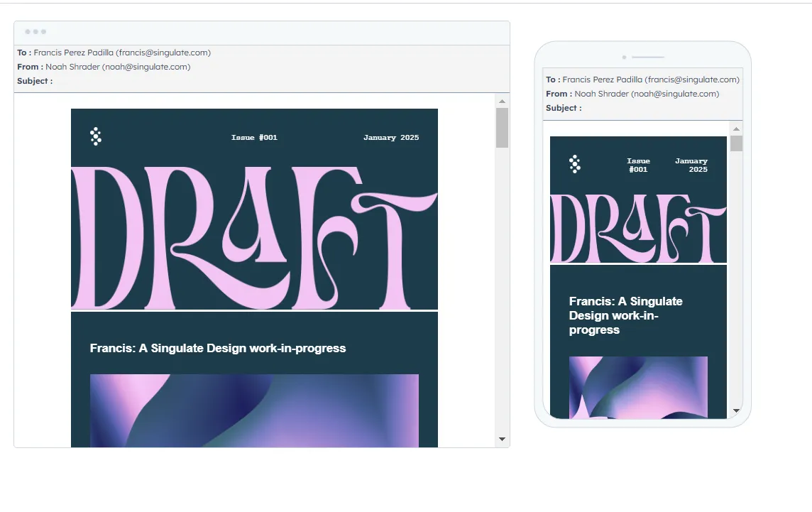Click the desktop headline 'Francis: A Singulate Design work-in-progress'
Viewport: 812px width, 512px height.
point(217,348)
